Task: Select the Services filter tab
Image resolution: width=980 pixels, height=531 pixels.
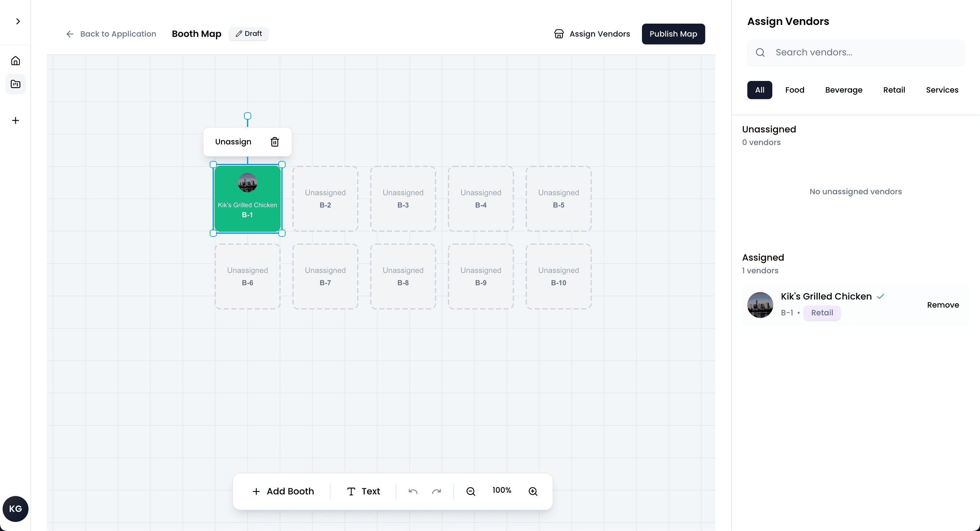Action: [x=942, y=90]
